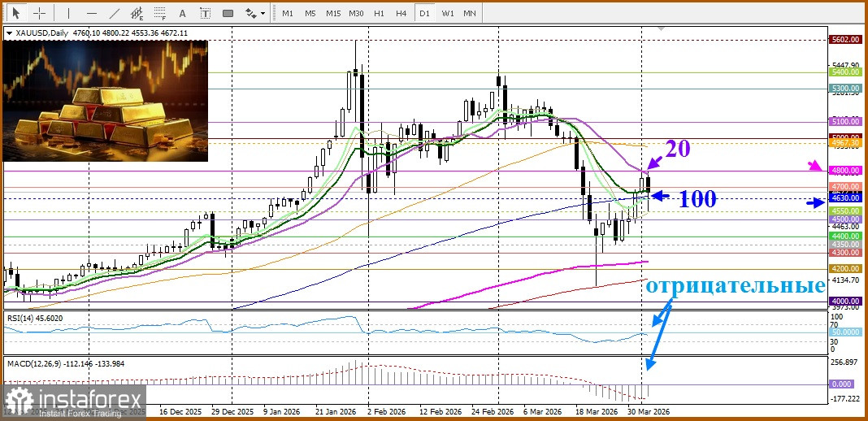Viewport: 868px width, 421px height.
Task: Click the 5000.00 price level label
Action: (846, 137)
